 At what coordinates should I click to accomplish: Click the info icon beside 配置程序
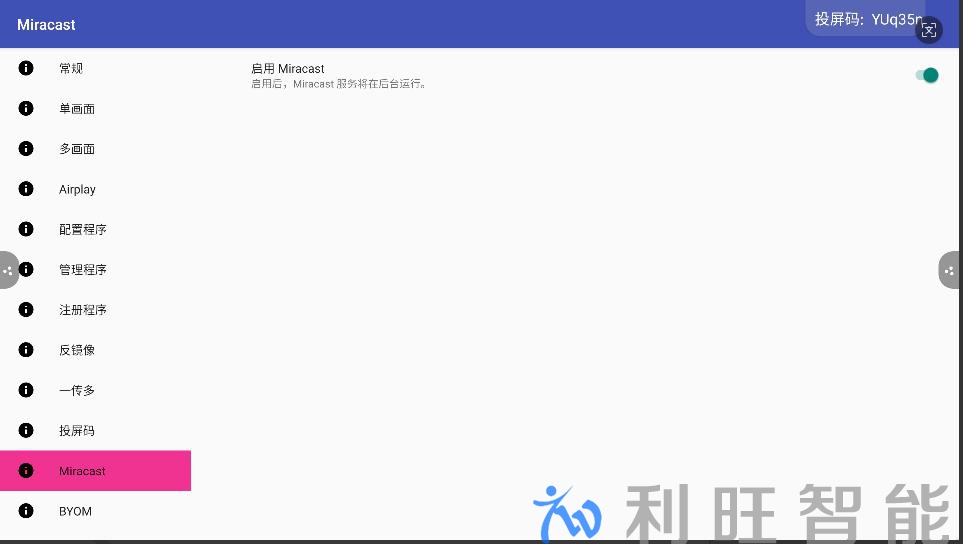pyautogui.click(x=26, y=229)
